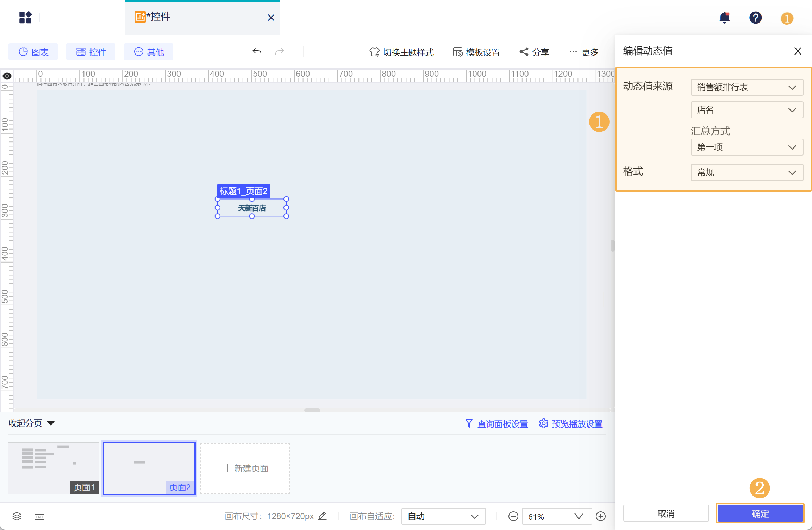
Task: Zoom out with the minus circle icon
Action: pos(513,516)
